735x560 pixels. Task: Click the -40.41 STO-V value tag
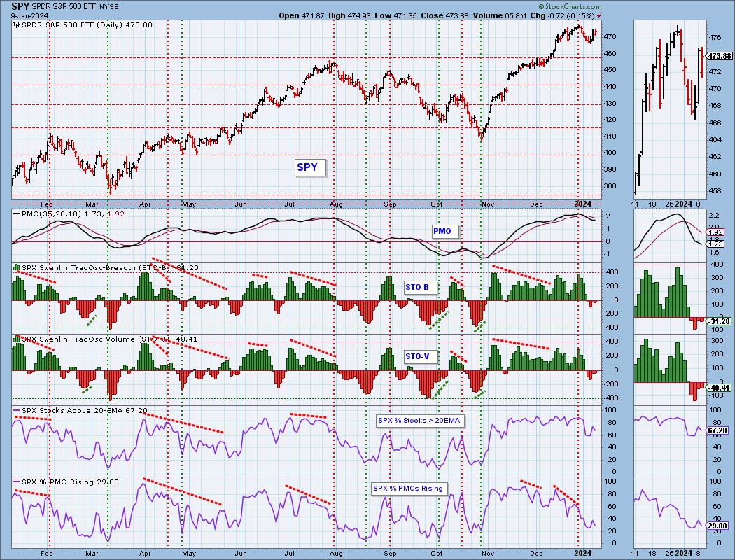pyautogui.click(x=717, y=388)
